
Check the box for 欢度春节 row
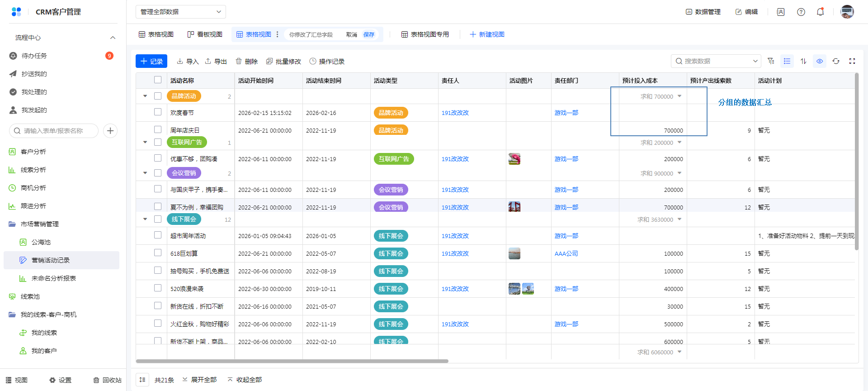coord(158,112)
